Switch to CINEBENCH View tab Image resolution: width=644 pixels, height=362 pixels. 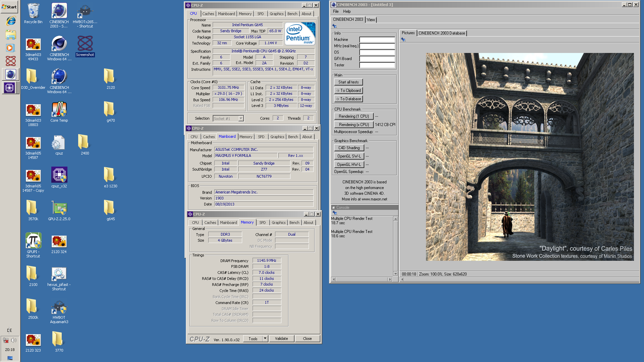371,20
